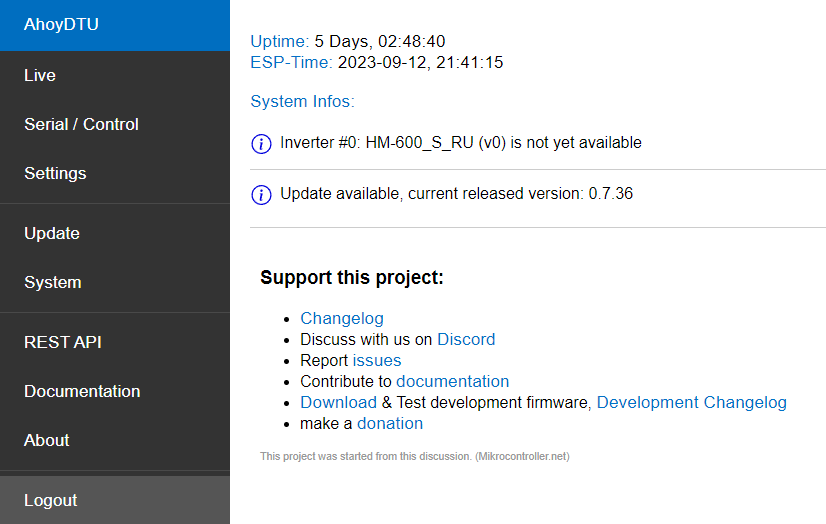Viewport: 826px width, 524px height.
Task: Click the issues link to report
Action: coord(377,360)
